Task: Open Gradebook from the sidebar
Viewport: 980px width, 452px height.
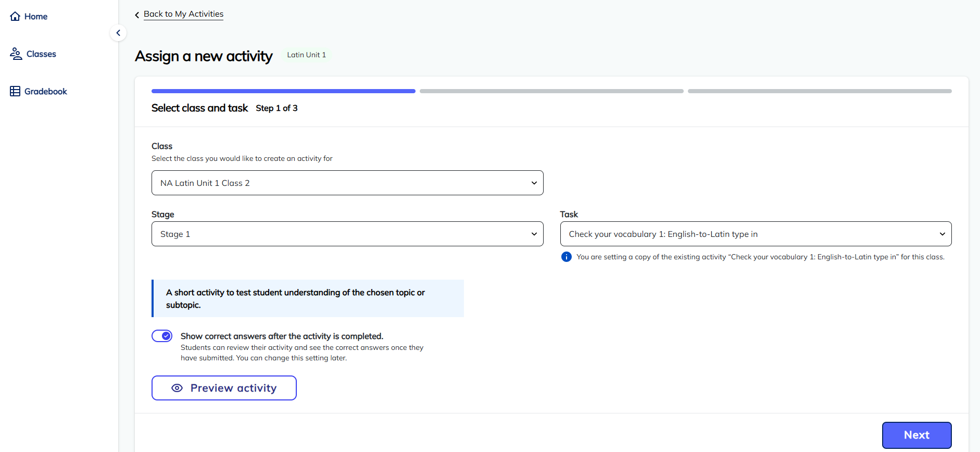Action: (39, 91)
